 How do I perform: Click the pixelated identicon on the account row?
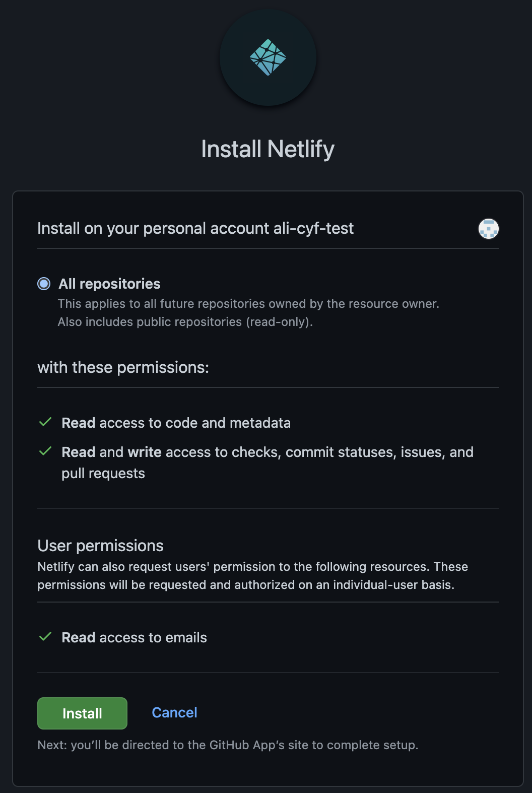[488, 229]
